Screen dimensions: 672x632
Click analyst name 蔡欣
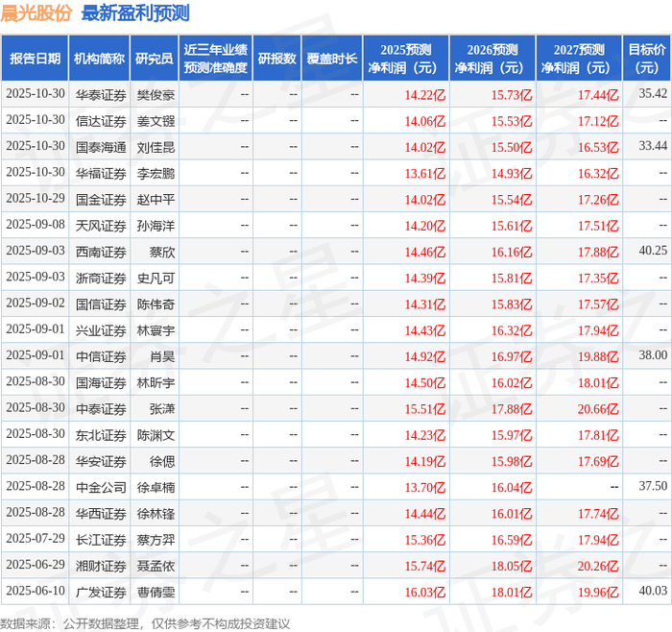162,252
